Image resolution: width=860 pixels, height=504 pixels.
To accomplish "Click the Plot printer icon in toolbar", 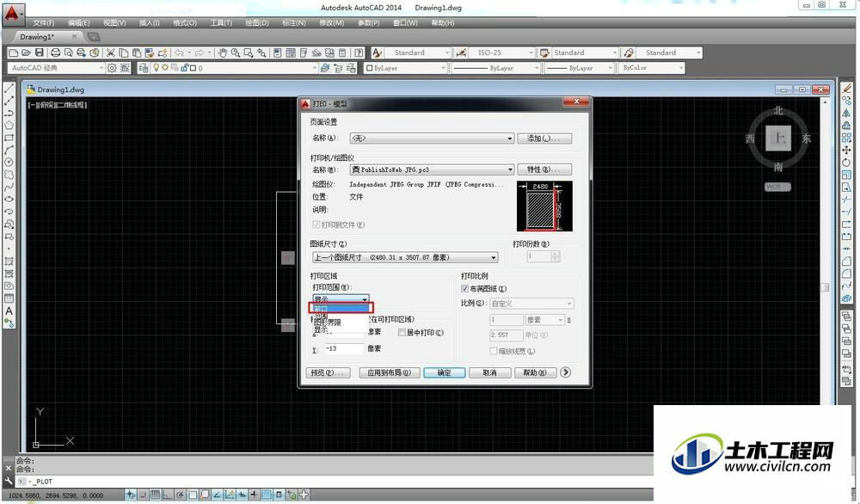I will click(55, 52).
